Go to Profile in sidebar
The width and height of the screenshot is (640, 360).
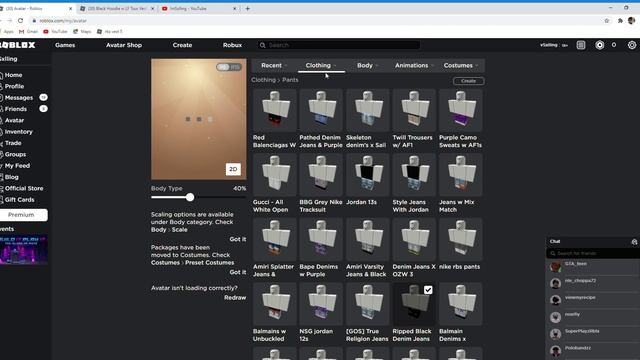(14, 87)
